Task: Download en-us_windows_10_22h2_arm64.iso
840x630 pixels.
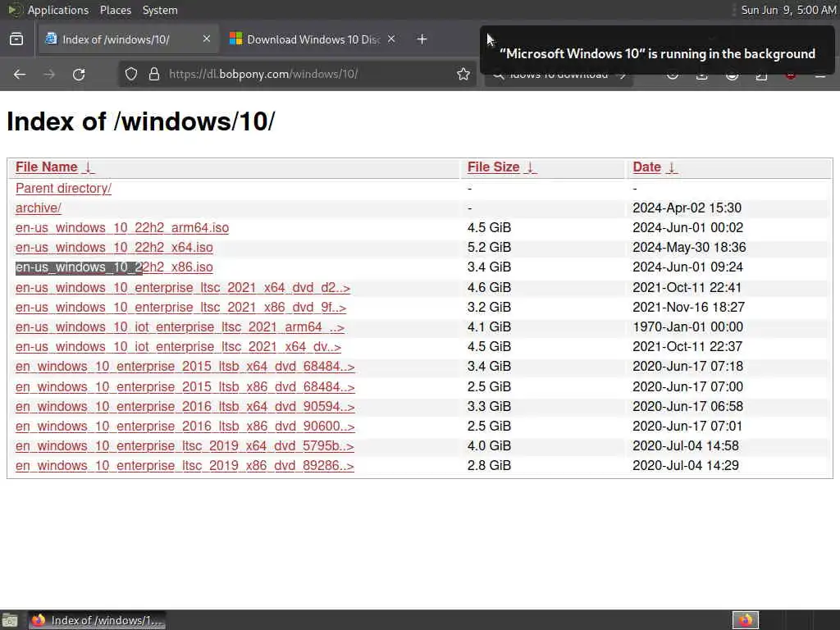Action: click(x=122, y=228)
